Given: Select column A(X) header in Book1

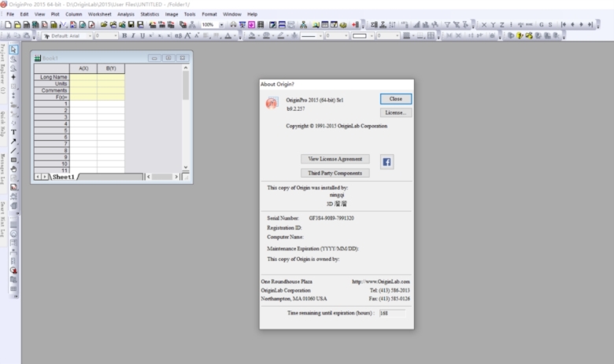Looking at the screenshot, I should (83, 68).
